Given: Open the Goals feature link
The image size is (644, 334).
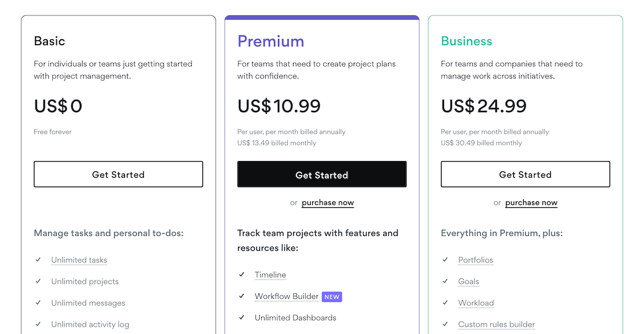Looking at the screenshot, I should pyautogui.click(x=468, y=281).
